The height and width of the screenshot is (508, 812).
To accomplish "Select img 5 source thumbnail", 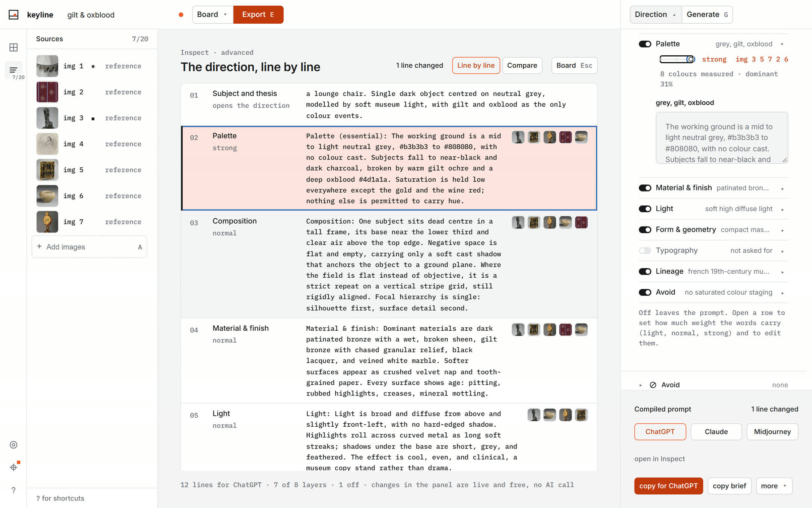I will [47, 170].
